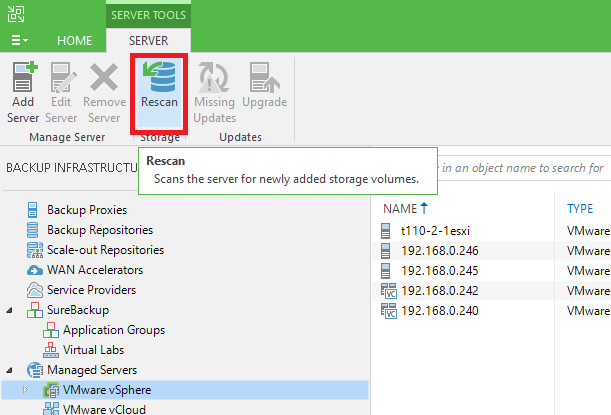Click the vCenter icon beside 192.168.0.242

click(388, 291)
